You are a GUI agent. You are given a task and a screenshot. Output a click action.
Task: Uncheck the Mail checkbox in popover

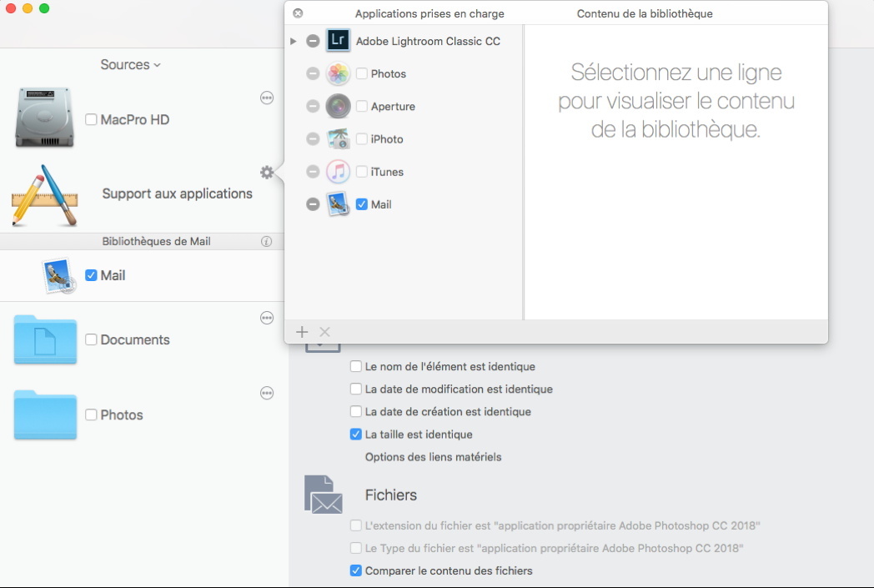[362, 204]
